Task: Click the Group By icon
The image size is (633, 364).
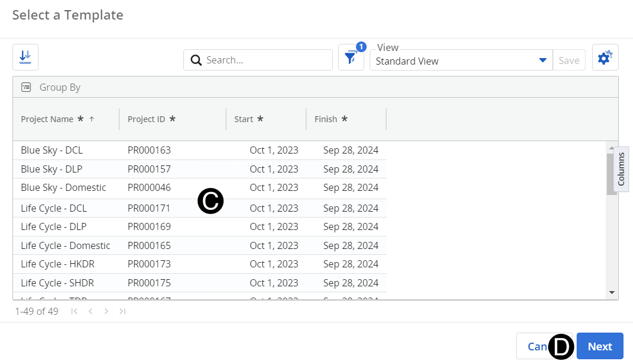Action: 26,87
